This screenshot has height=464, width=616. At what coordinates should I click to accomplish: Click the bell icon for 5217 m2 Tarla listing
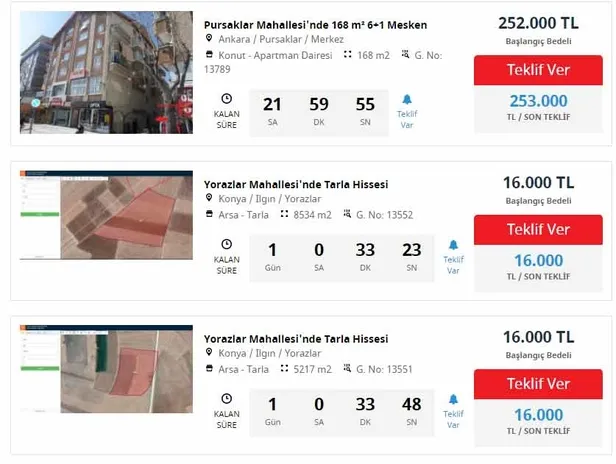pos(453,400)
